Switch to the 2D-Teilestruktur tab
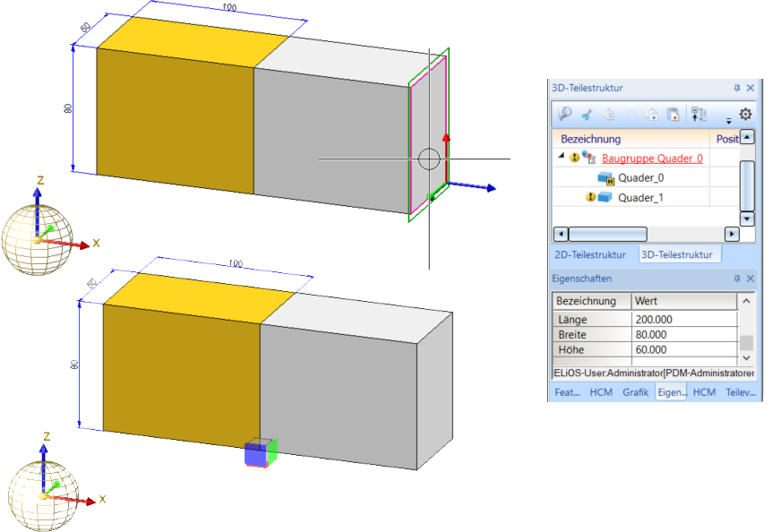Screen dimensions: 781x532 pyautogui.click(x=590, y=254)
